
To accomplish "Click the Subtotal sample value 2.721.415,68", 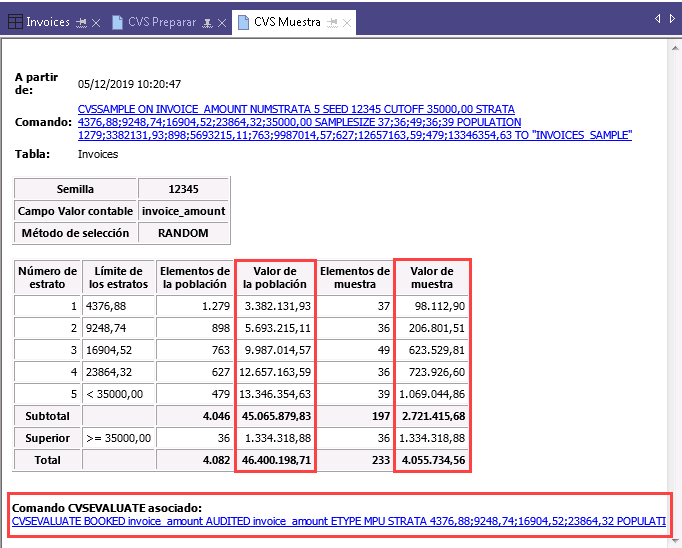I will (432, 416).
